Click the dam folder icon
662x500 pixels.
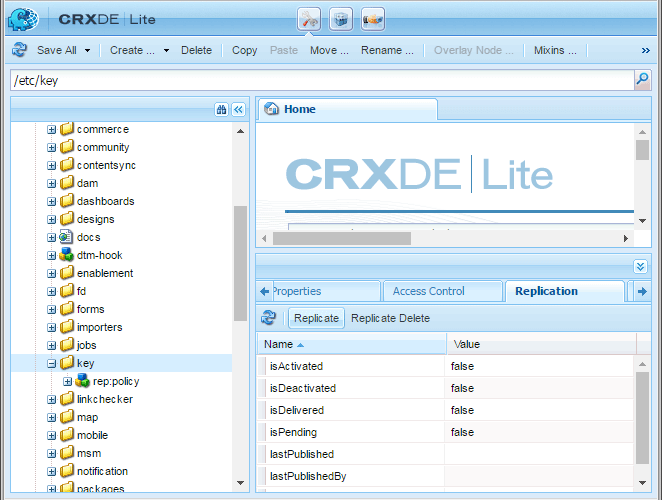click(x=67, y=183)
